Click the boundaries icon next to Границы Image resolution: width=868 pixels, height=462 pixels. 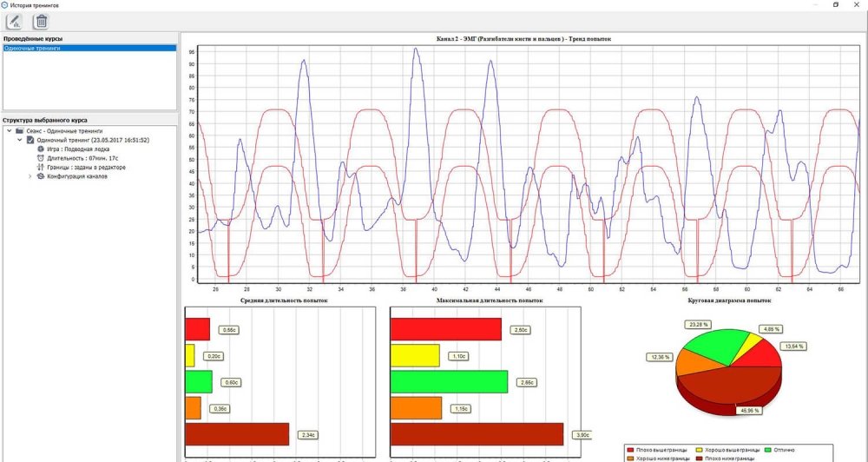tap(41, 168)
